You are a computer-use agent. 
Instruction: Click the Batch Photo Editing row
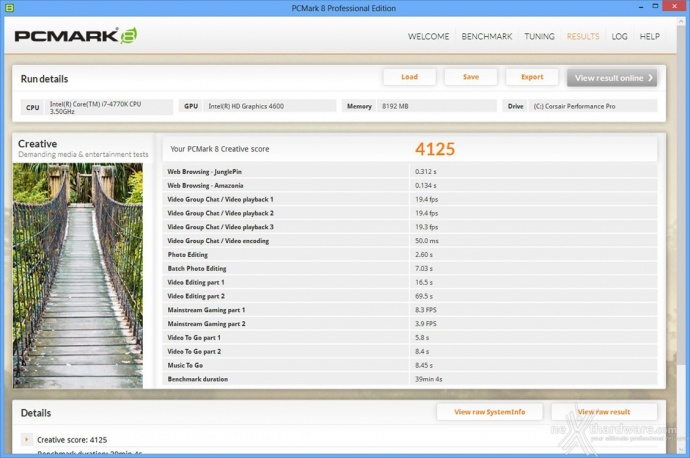click(x=410, y=268)
